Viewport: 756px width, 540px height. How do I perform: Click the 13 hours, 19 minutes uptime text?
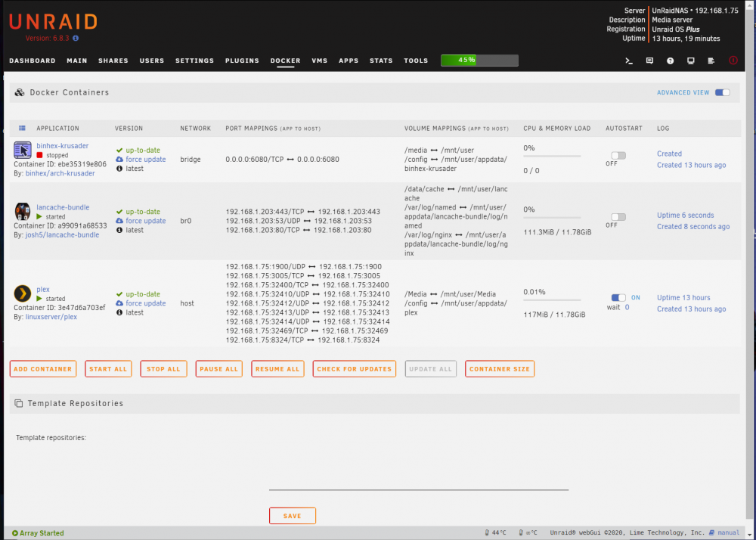686,38
